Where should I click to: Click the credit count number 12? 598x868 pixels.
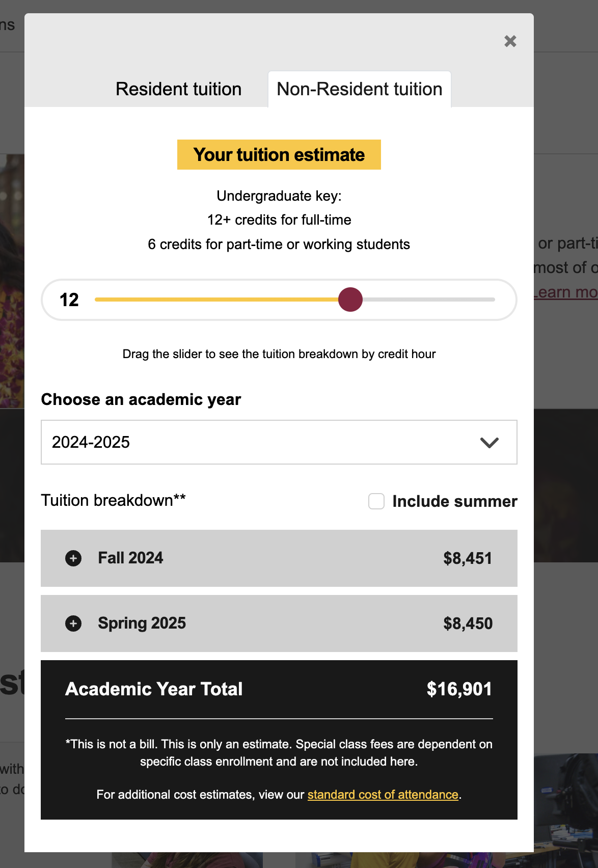click(x=69, y=300)
